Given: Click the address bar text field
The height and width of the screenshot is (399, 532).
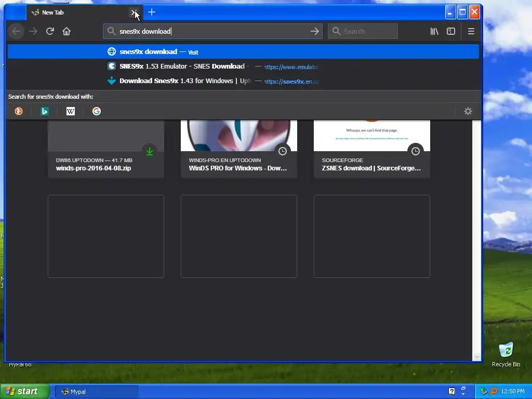Looking at the screenshot, I should [212, 31].
